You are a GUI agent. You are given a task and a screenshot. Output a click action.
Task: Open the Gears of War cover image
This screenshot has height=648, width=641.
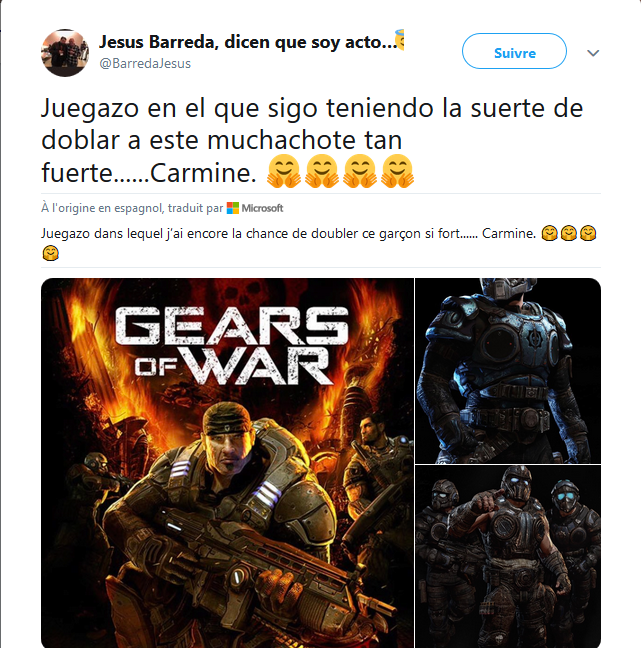tap(227, 463)
